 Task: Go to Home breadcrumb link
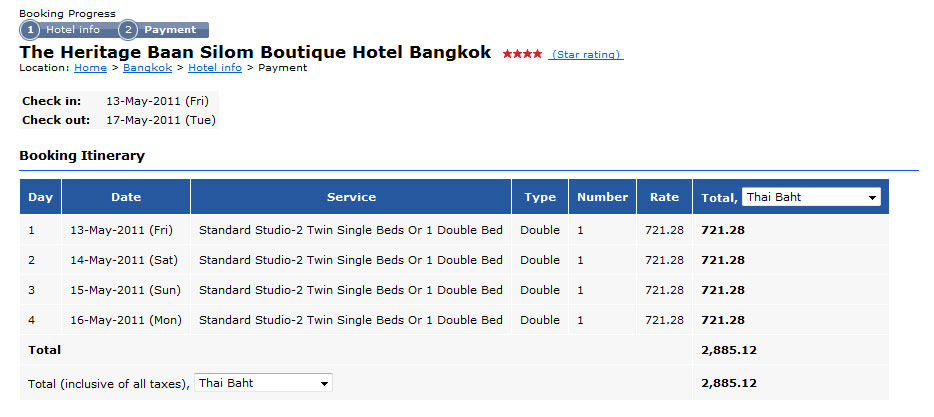(x=91, y=68)
